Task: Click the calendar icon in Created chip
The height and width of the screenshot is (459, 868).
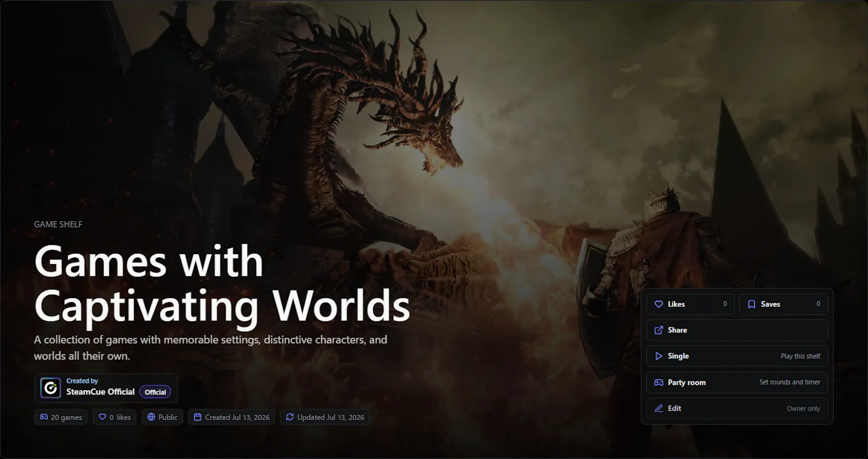Action: [197, 417]
